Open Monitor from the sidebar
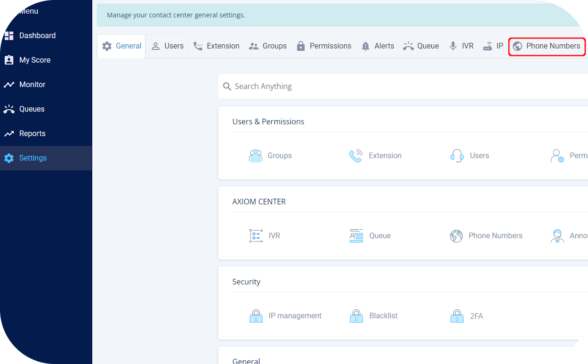 click(x=46, y=85)
